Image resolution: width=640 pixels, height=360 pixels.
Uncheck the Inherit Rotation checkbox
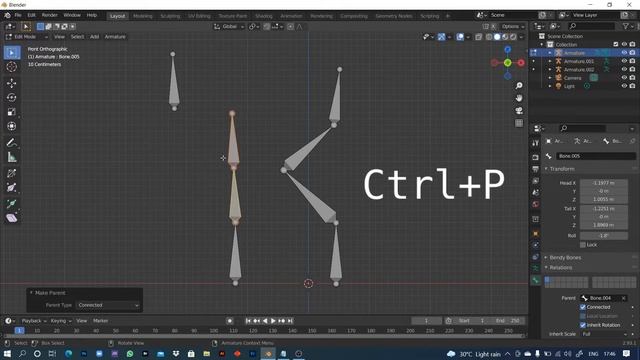click(x=582, y=325)
